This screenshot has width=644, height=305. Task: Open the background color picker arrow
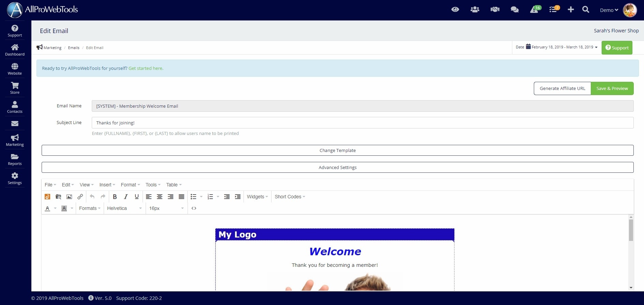point(72,208)
